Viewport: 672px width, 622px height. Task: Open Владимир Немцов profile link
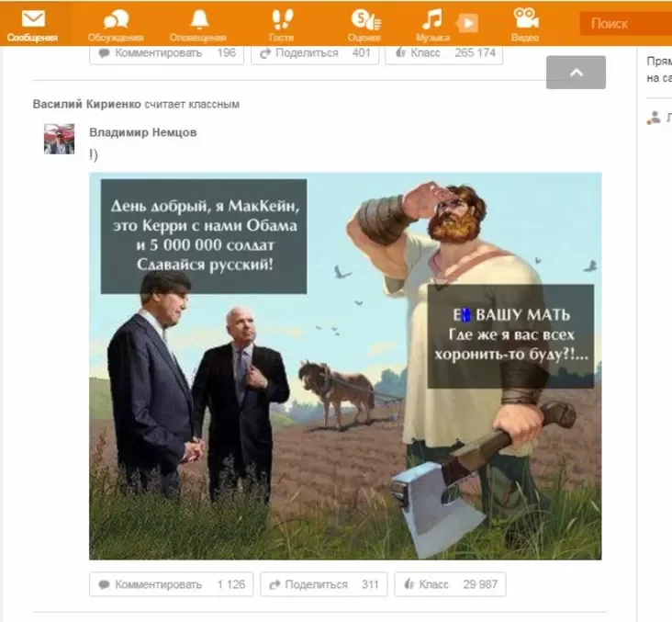pyautogui.click(x=142, y=132)
